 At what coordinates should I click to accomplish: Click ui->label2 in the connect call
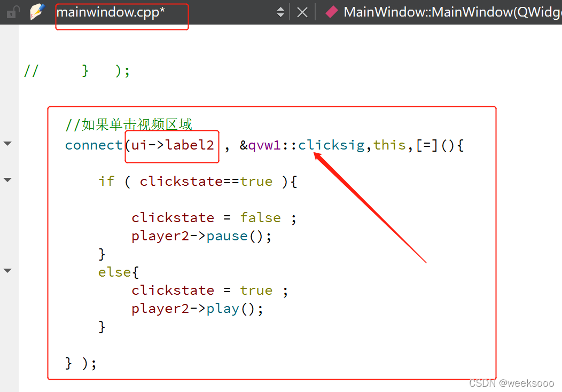[x=173, y=145]
